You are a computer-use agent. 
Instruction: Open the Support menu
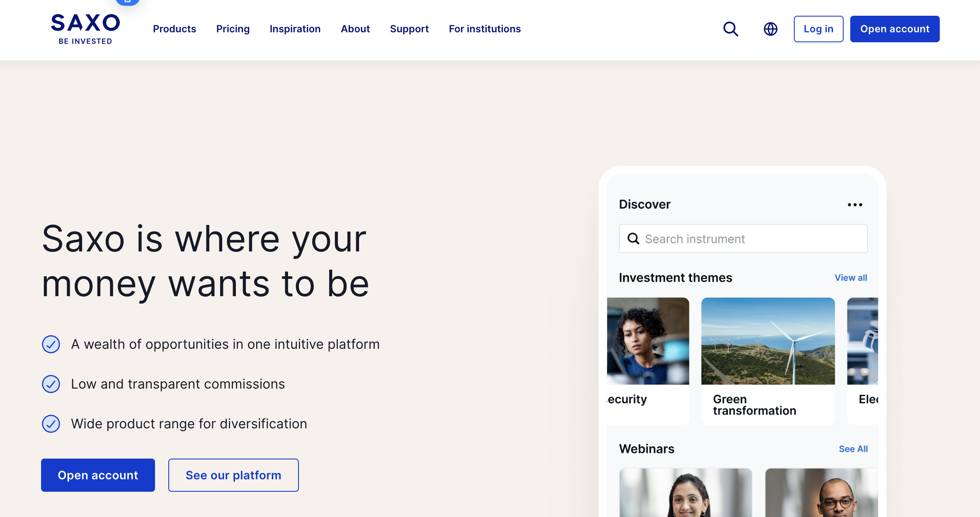409,29
